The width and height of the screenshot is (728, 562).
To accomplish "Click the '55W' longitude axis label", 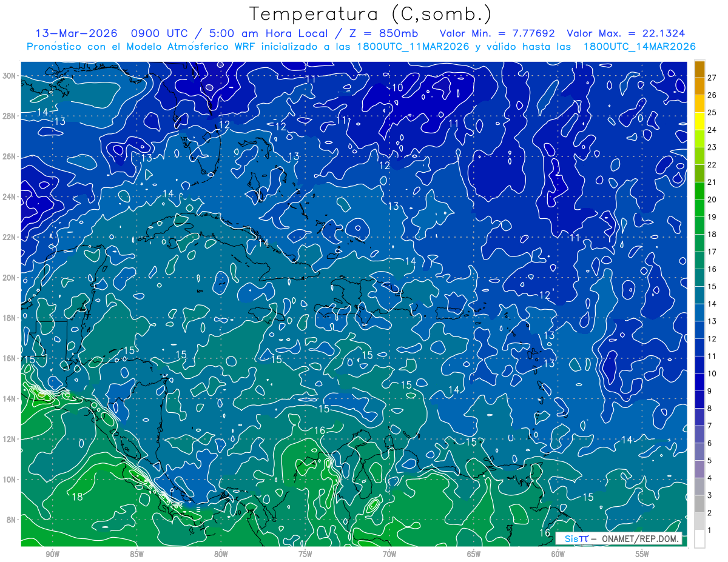I will [642, 555].
